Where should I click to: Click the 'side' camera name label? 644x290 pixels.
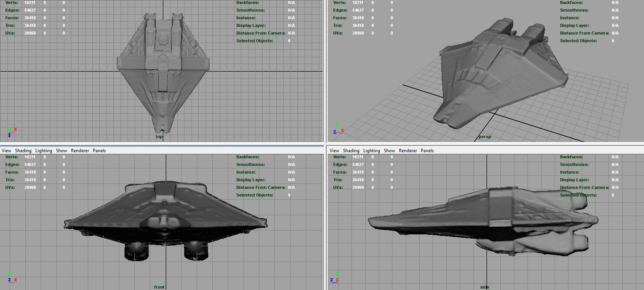[484, 287]
